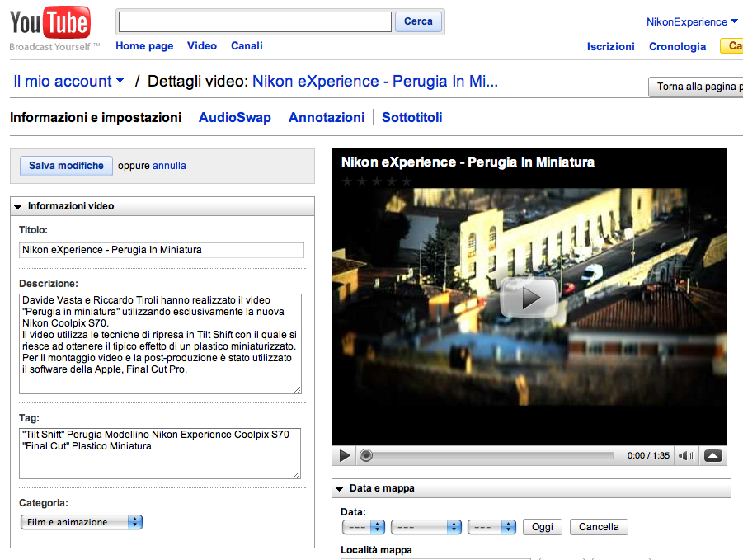Open the Canali navigation link

click(x=247, y=46)
